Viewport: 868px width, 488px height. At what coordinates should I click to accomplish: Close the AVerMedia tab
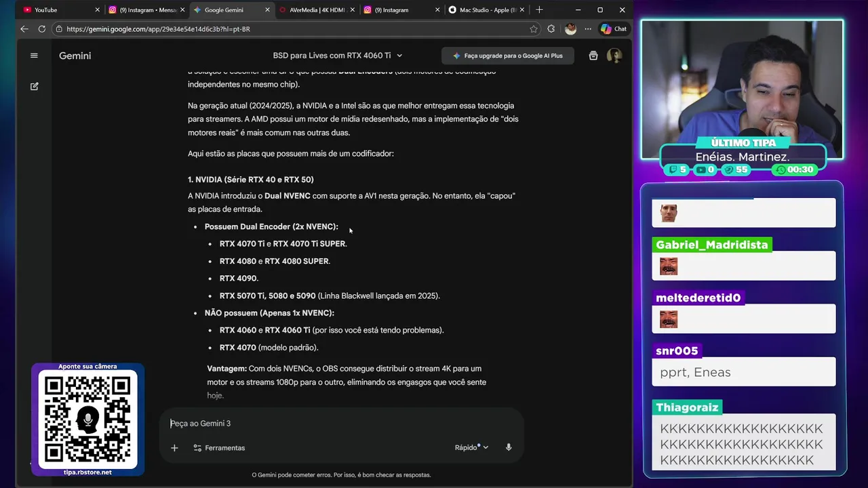352,10
